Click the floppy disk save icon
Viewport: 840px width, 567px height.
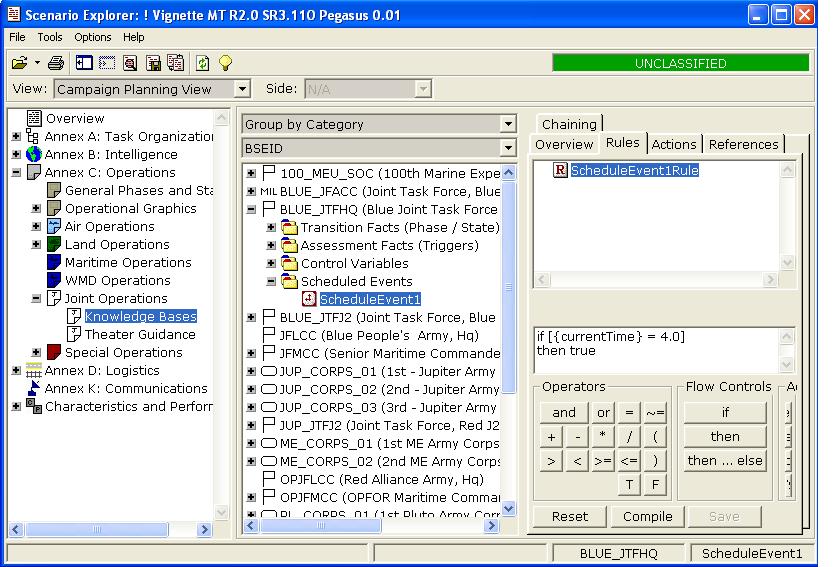point(154,63)
